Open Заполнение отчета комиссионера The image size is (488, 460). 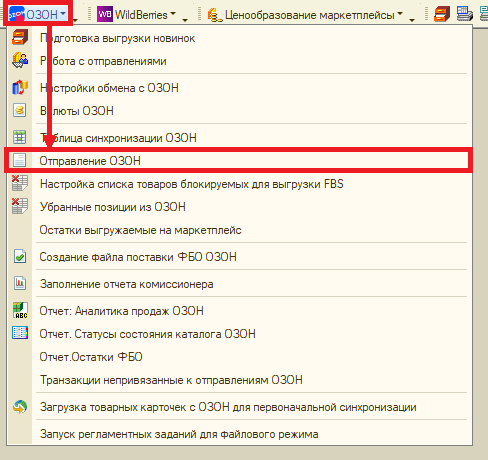(240, 284)
